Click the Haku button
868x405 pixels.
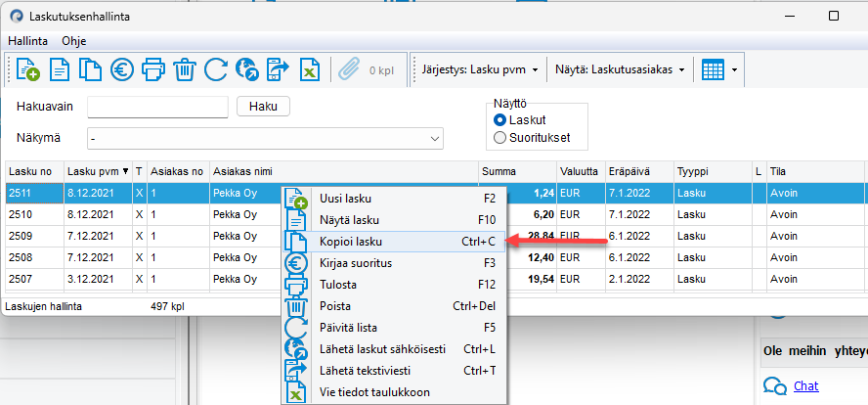pyautogui.click(x=264, y=107)
